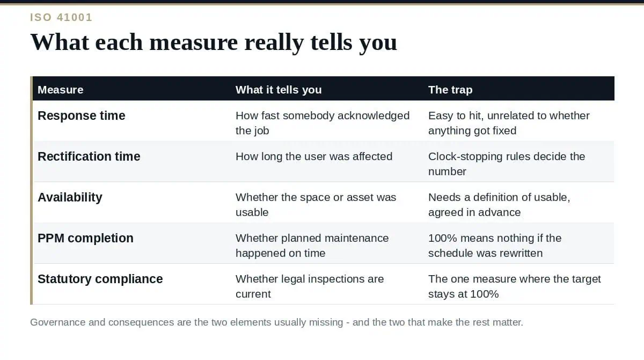Click 'Clock-stopping rules decide the number' cell
644x360 pixels.
[507, 164]
